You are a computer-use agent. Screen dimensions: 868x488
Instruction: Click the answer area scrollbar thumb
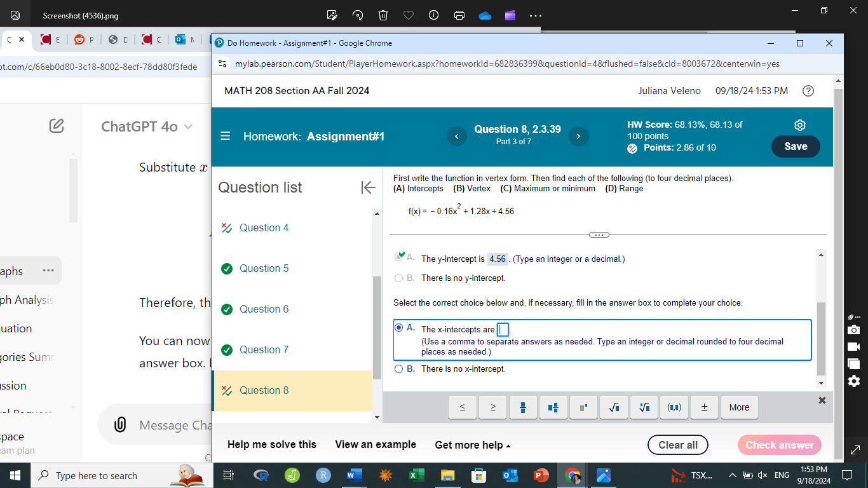(x=821, y=339)
